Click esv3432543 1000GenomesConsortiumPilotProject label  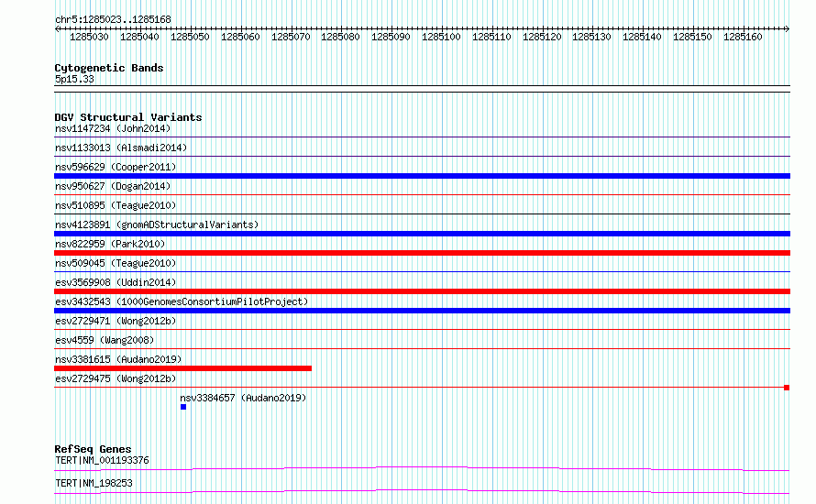click(x=182, y=301)
